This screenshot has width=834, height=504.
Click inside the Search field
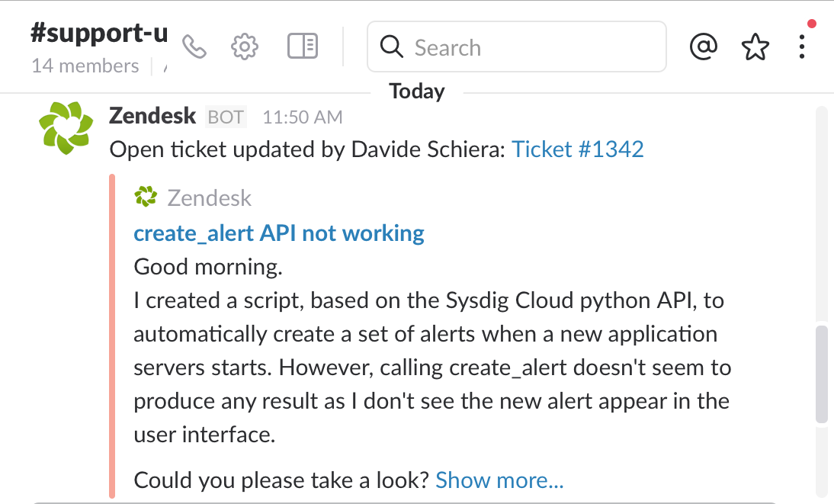coord(516,47)
